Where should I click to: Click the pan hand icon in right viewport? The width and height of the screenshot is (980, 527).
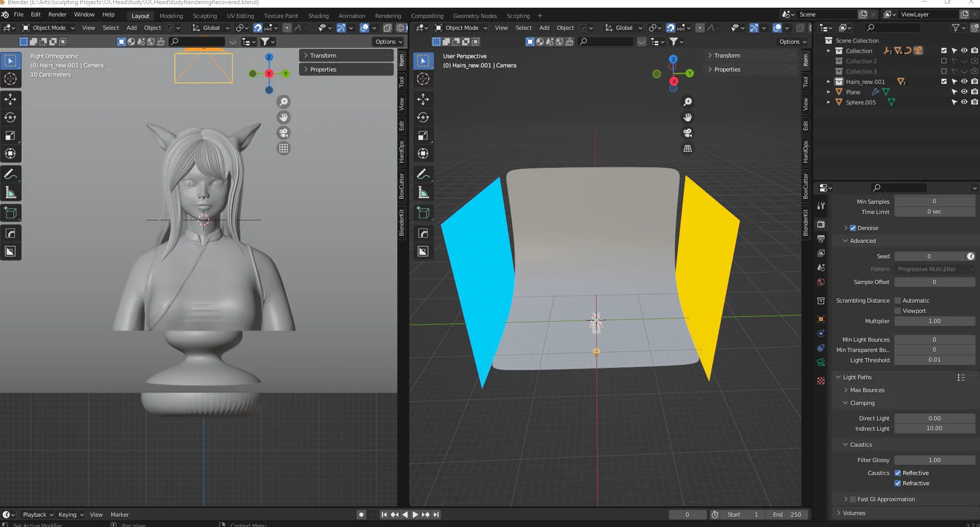point(688,117)
